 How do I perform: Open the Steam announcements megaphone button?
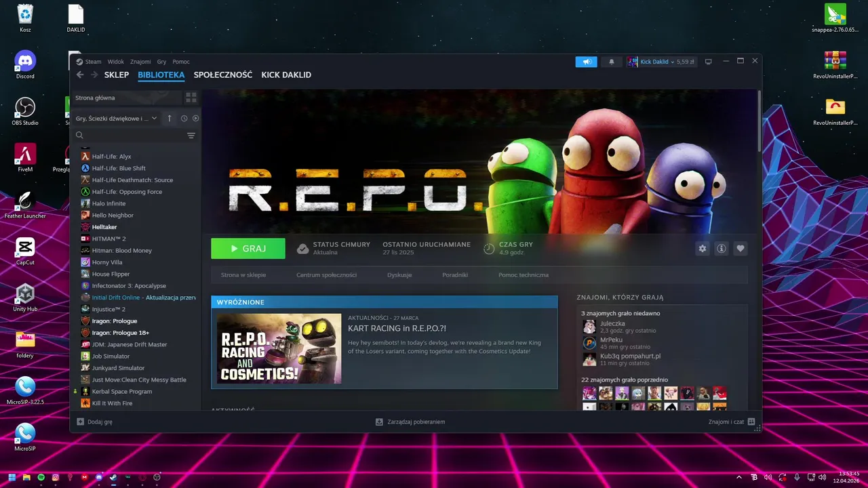coord(587,62)
